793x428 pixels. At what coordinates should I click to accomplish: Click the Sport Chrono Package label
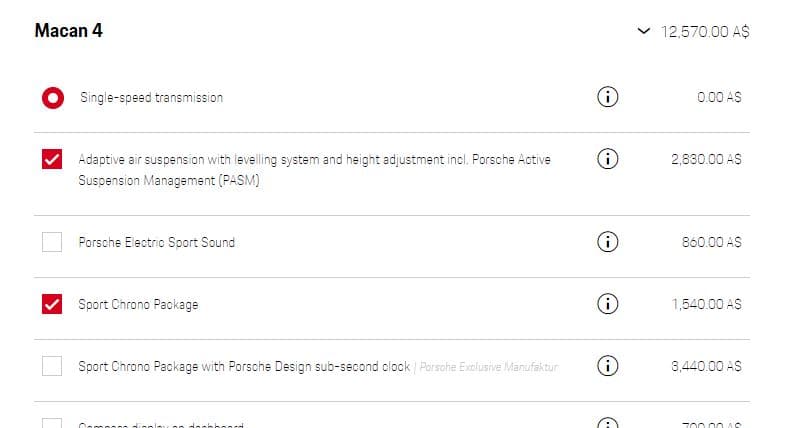coord(138,305)
